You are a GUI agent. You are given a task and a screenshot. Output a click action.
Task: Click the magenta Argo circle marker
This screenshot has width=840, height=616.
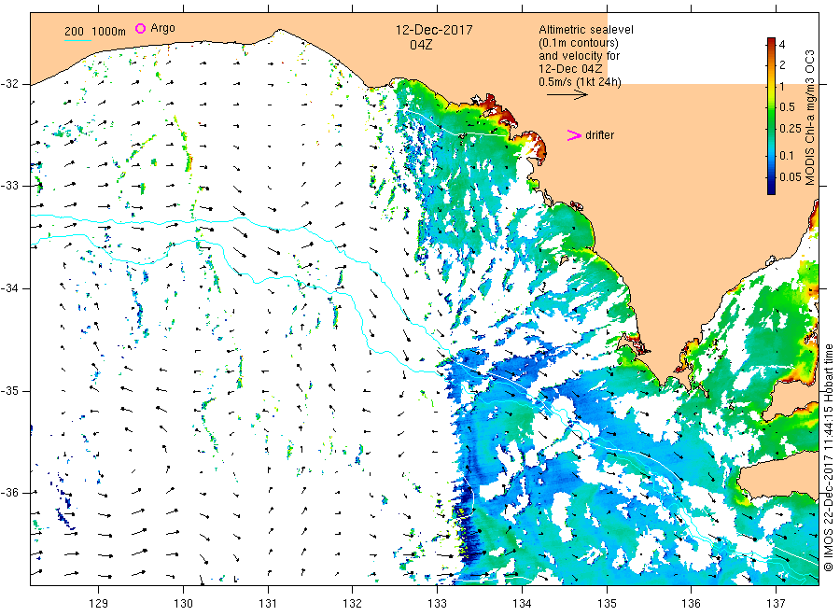click(x=140, y=28)
